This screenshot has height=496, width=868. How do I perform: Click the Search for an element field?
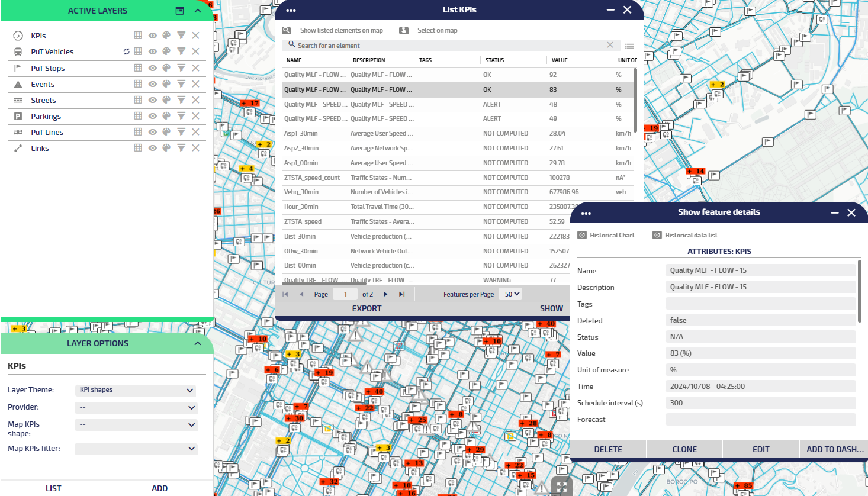(450, 46)
